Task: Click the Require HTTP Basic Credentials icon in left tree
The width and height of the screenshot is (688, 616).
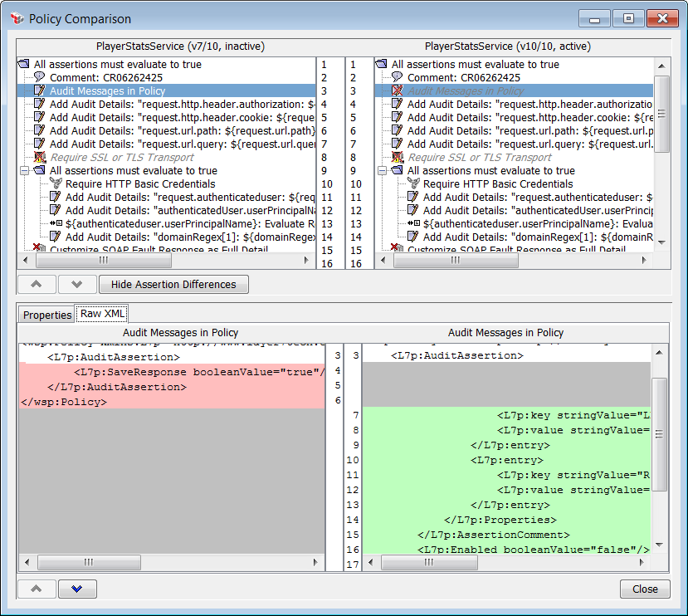Action: (56, 184)
